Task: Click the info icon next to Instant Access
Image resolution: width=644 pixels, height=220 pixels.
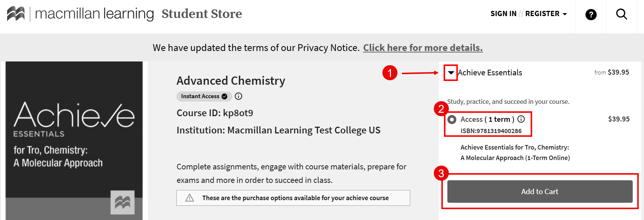Action: click(x=238, y=96)
